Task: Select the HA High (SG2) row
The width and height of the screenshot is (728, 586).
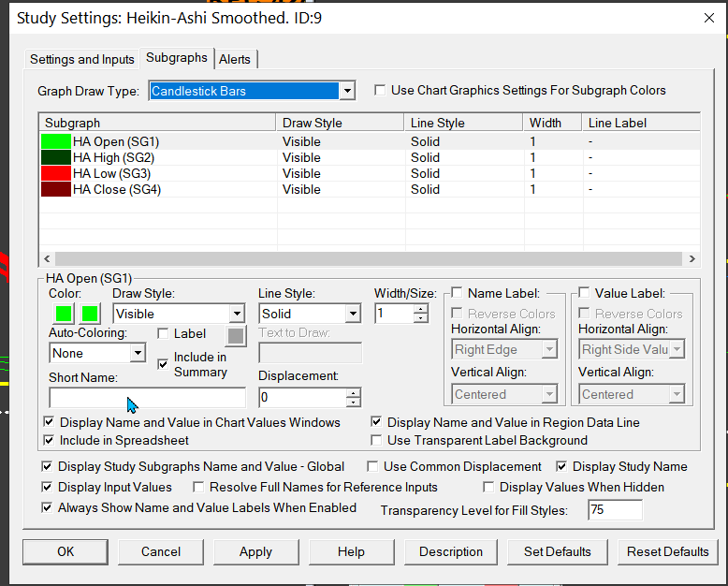Action: click(x=112, y=157)
